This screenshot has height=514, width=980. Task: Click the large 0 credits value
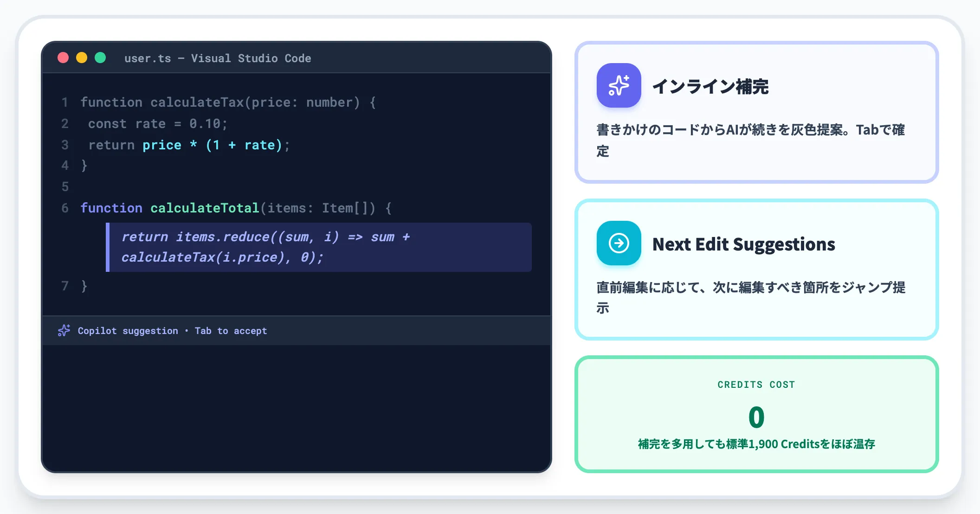point(756,417)
